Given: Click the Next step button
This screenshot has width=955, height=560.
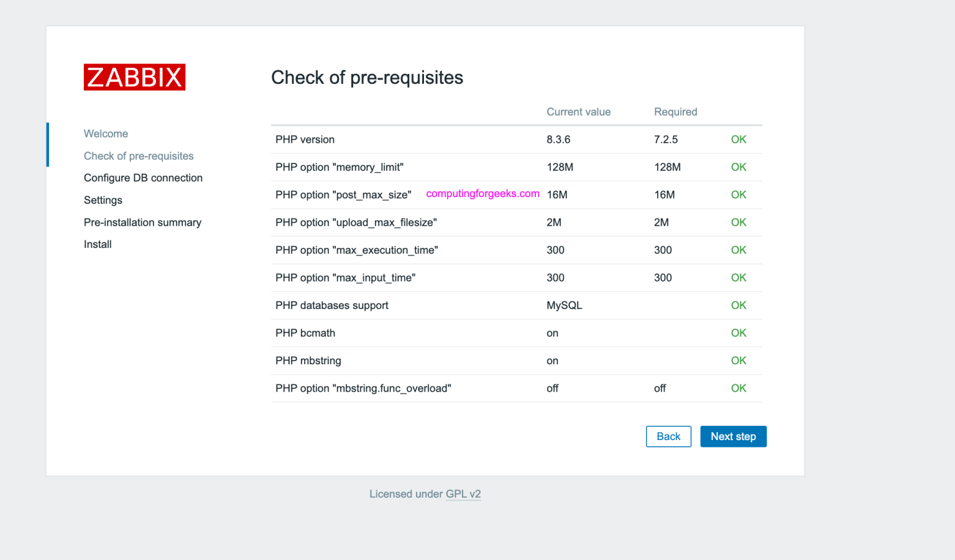Looking at the screenshot, I should pos(733,436).
